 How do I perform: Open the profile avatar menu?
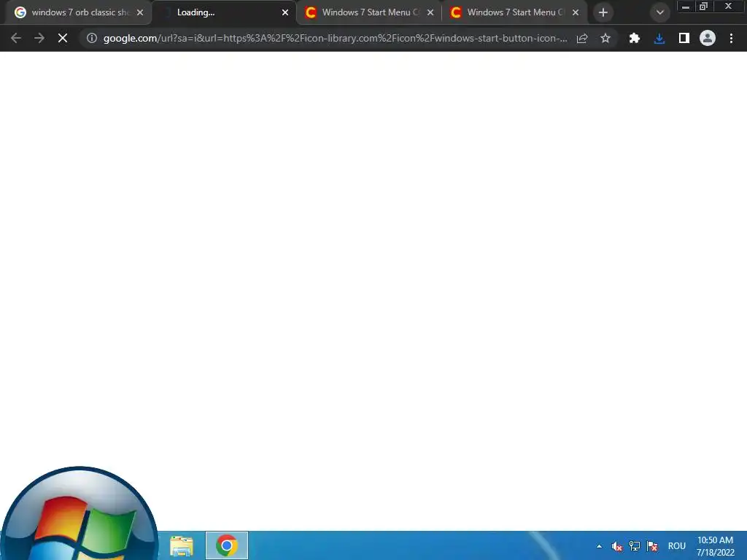tap(708, 38)
